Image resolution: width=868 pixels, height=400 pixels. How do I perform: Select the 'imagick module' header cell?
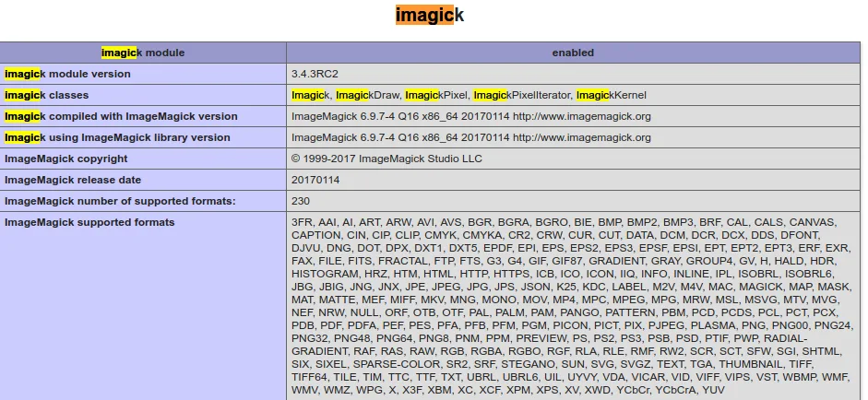point(143,53)
